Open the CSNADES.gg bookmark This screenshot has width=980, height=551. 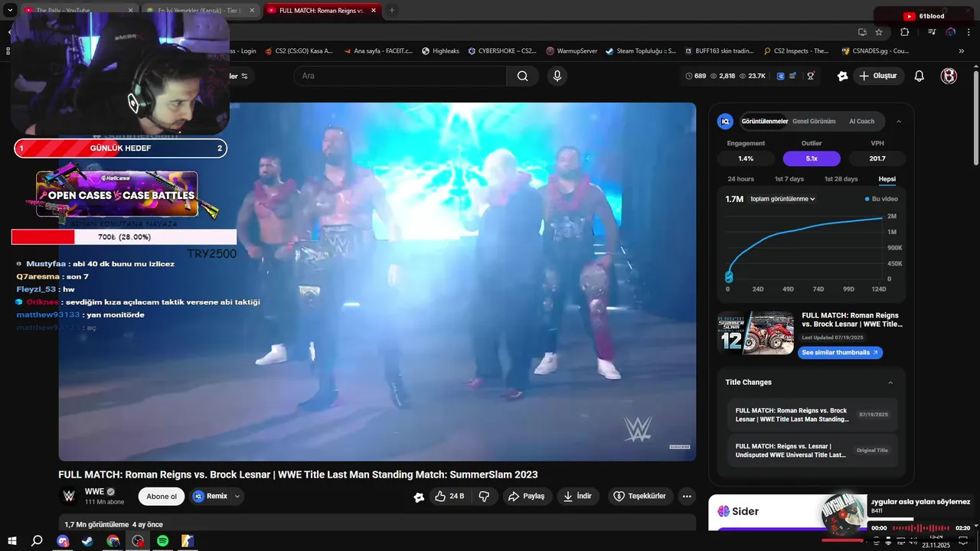[x=875, y=51]
